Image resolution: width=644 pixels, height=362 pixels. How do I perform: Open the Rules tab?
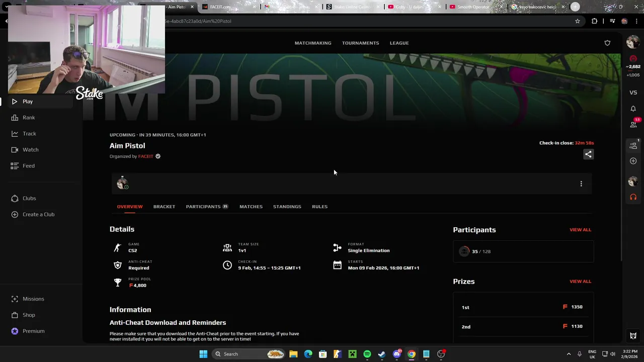pyautogui.click(x=319, y=207)
